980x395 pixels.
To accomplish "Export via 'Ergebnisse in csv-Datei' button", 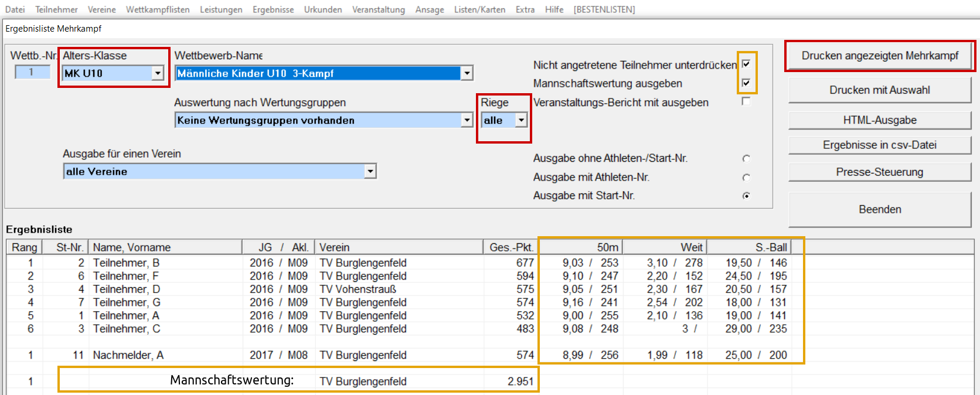I will pyautogui.click(x=879, y=145).
